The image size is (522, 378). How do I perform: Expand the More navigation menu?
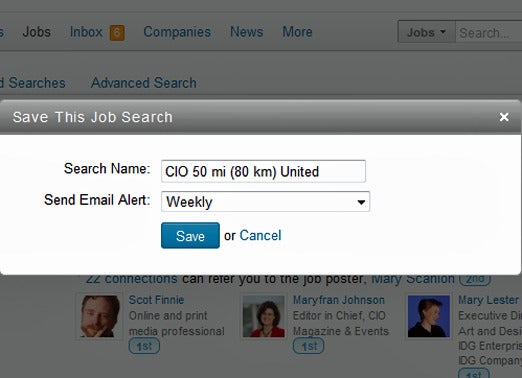[297, 32]
